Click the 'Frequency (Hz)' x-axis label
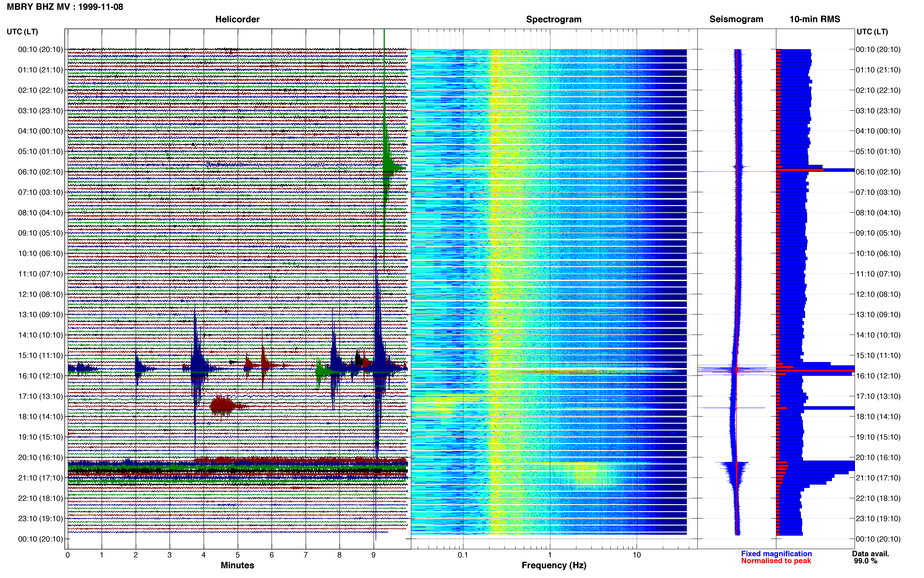 (554, 565)
